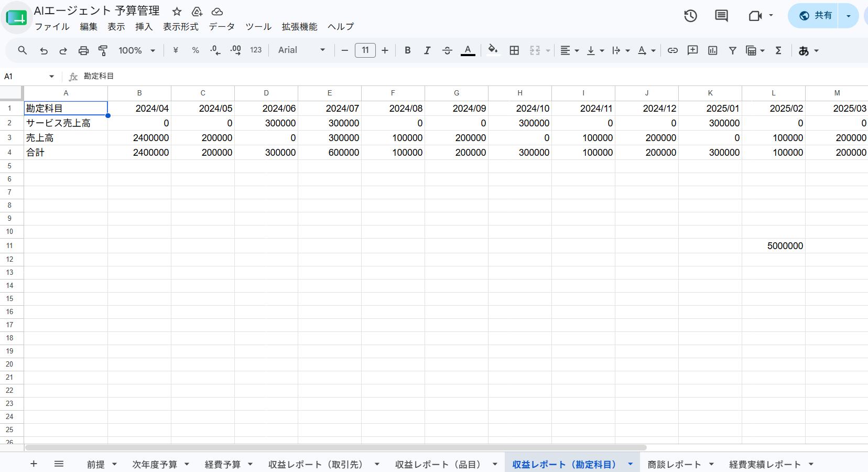
Task: Select the サービス売上高 cell
Action: 66,123
